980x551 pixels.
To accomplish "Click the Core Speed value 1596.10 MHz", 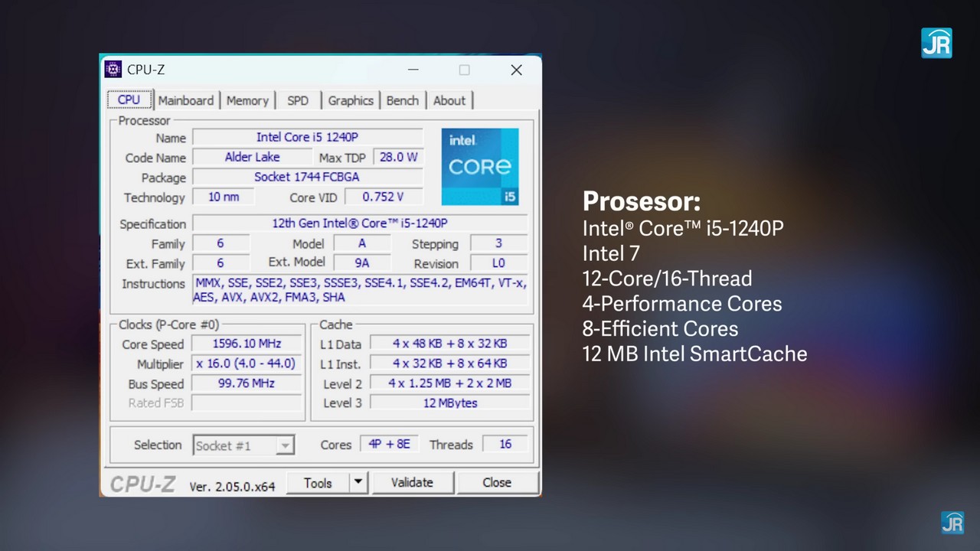I will pos(247,344).
